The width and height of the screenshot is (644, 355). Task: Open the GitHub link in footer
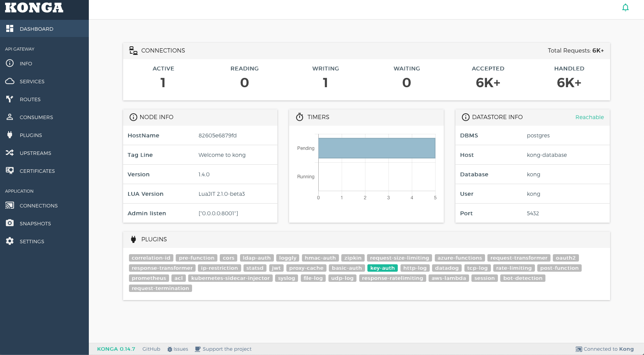pos(151,349)
